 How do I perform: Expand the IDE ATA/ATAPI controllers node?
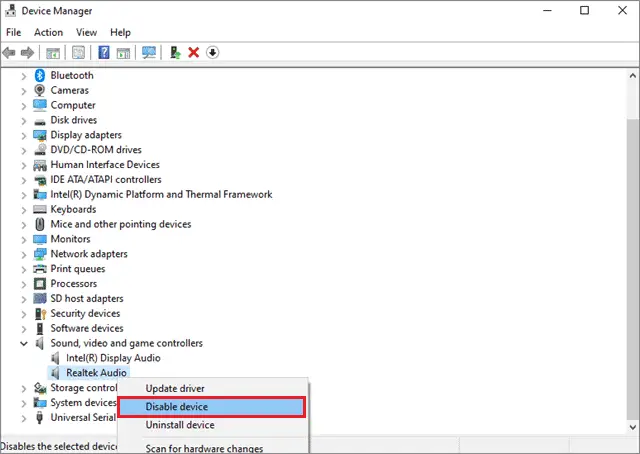tap(24, 180)
